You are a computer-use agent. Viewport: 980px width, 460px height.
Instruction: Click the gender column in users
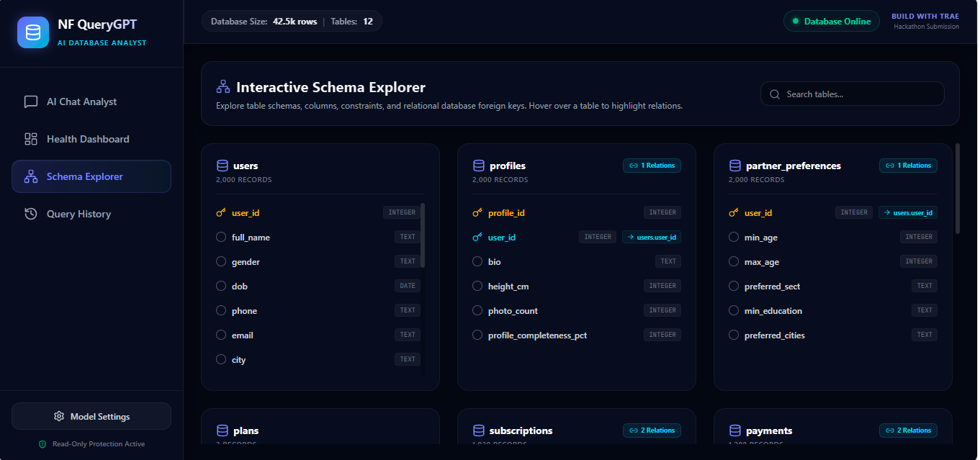pos(318,262)
